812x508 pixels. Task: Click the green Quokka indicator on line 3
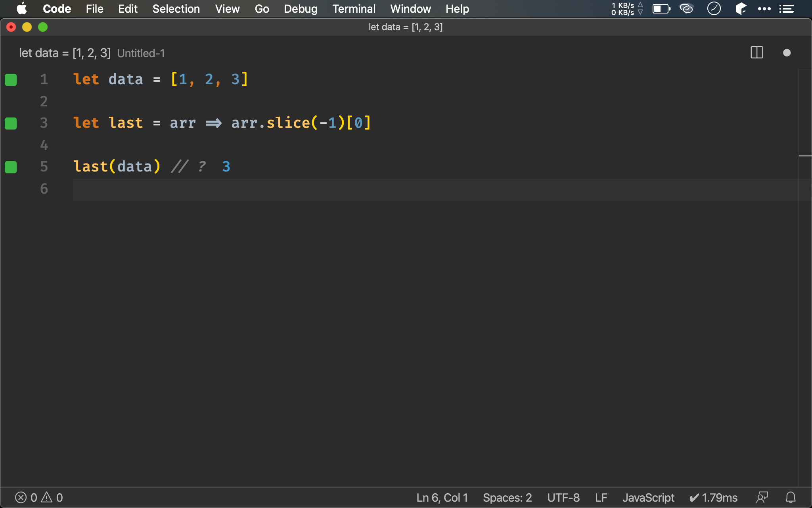(x=11, y=123)
